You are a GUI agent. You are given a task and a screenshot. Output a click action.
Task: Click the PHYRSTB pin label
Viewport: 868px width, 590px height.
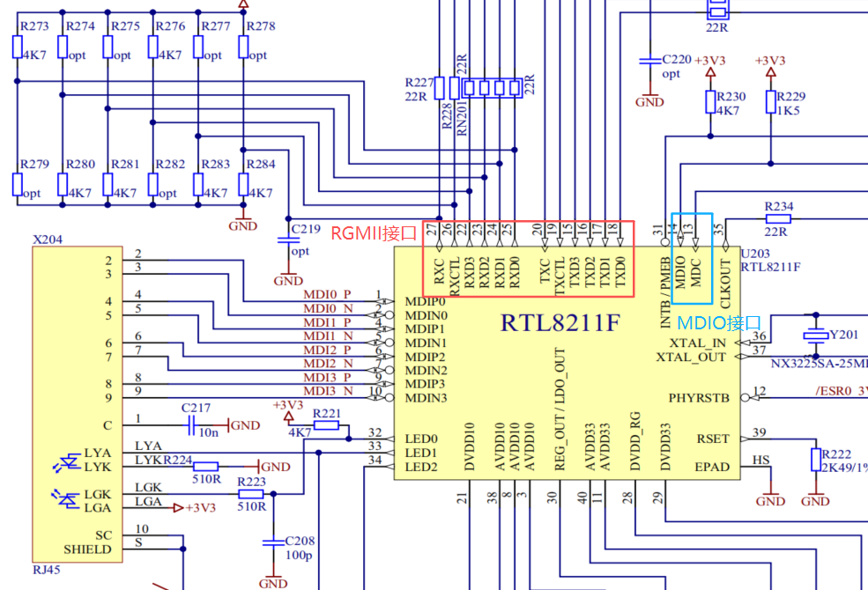(x=697, y=398)
